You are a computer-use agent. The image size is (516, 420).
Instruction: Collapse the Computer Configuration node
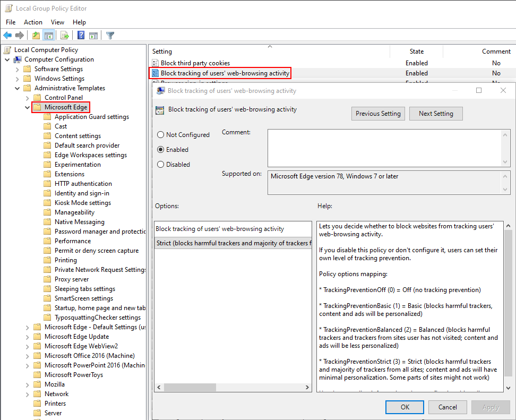(x=7, y=59)
